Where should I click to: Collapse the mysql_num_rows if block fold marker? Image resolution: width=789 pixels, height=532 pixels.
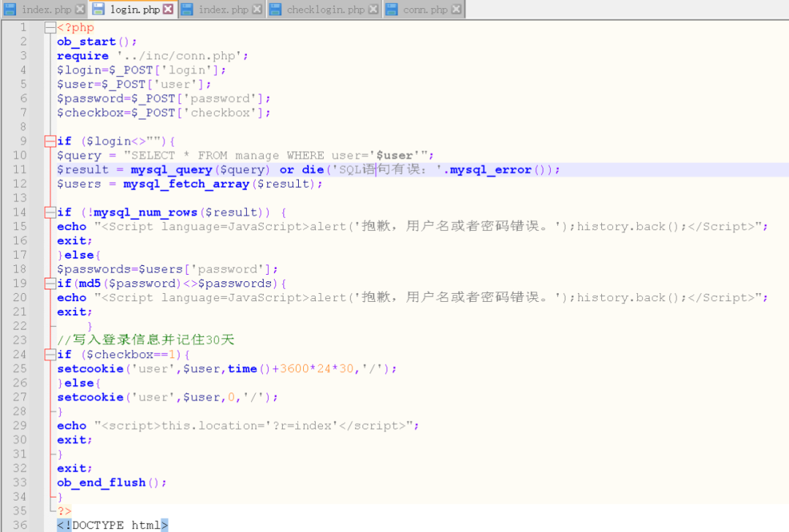pyautogui.click(x=50, y=213)
